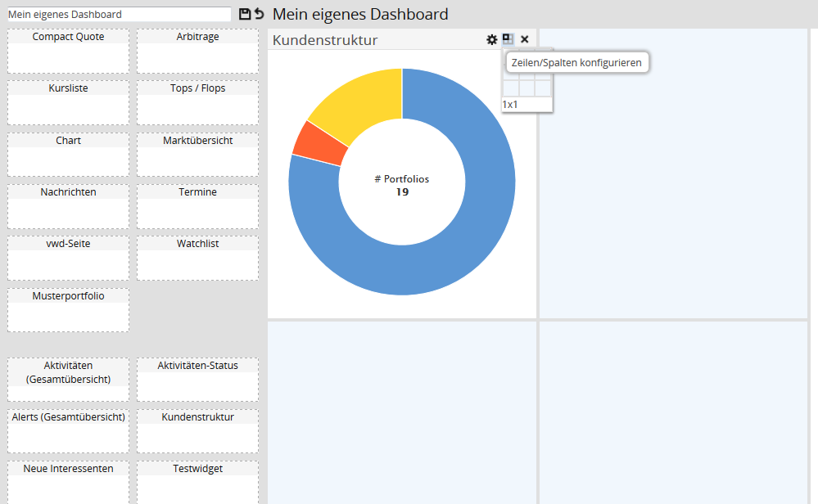Click the save dashboard floppy disk icon
Viewport: 818px width, 504px height.
pos(244,14)
